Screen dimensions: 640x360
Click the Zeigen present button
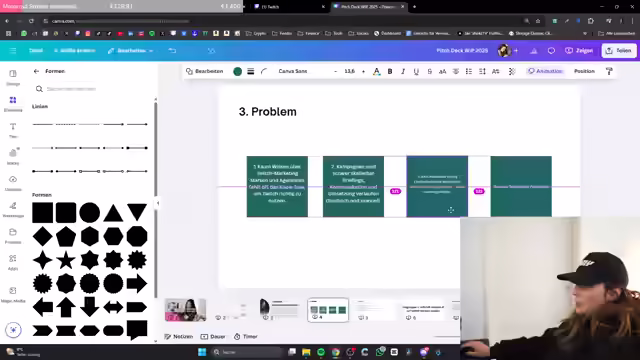click(579, 51)
